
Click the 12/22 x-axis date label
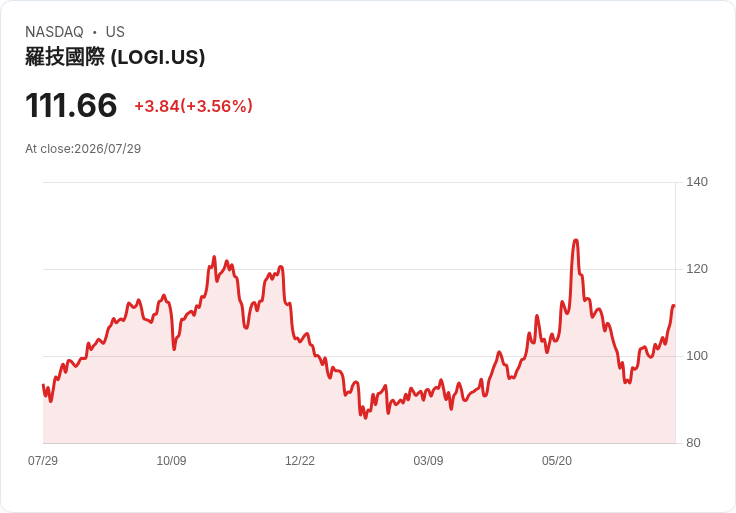click(300, 460)
